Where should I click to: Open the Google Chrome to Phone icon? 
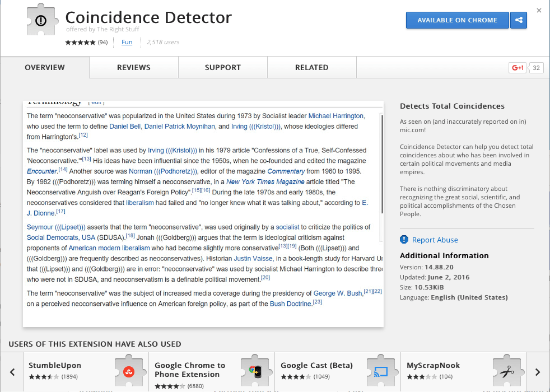coord(255,371)
